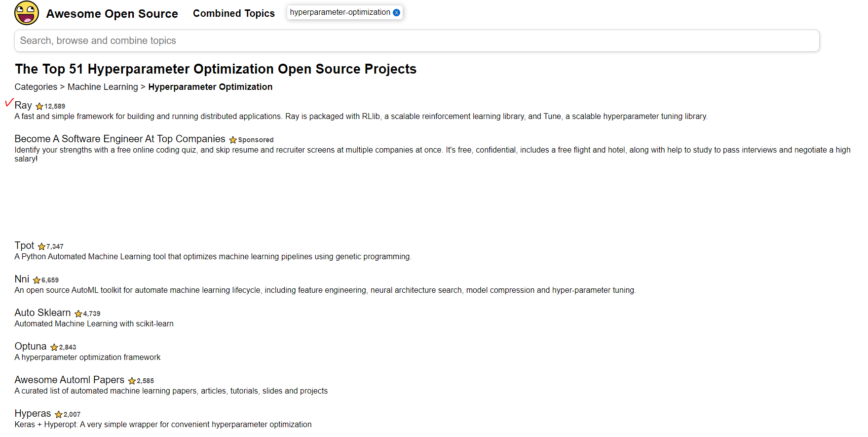The width and height of the screenshot is (868, 437).
Task: Open the Awesome Automl Papers project
Action: click(x=70, y=380)
